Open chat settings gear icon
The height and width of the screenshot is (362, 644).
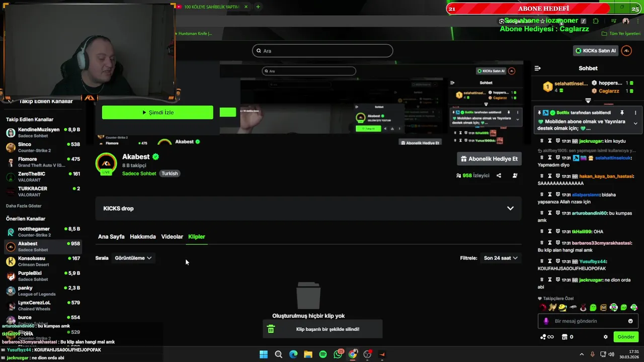pos(606,337)
